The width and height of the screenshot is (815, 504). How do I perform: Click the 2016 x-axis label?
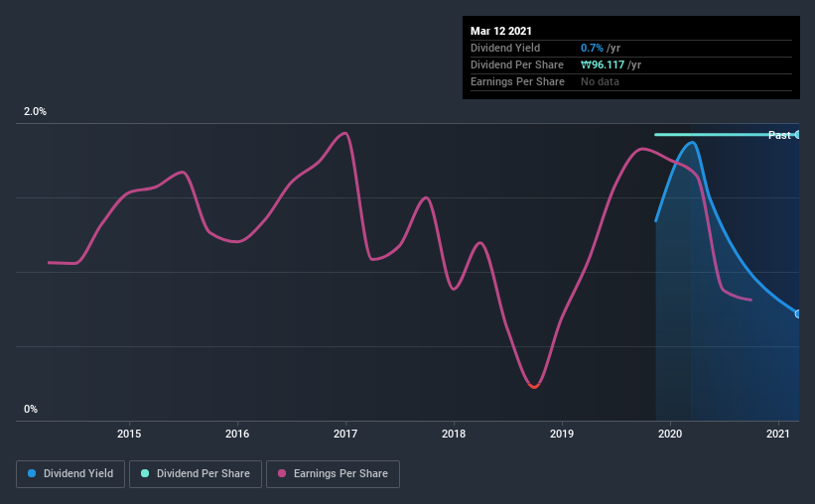click(x=237, y=434)
